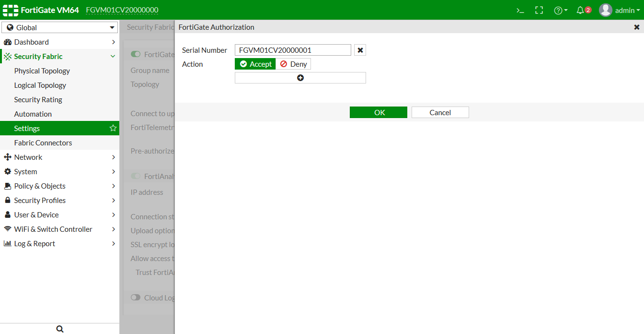Select the Accept action
The image size is (644, 334).
point(255,64)
